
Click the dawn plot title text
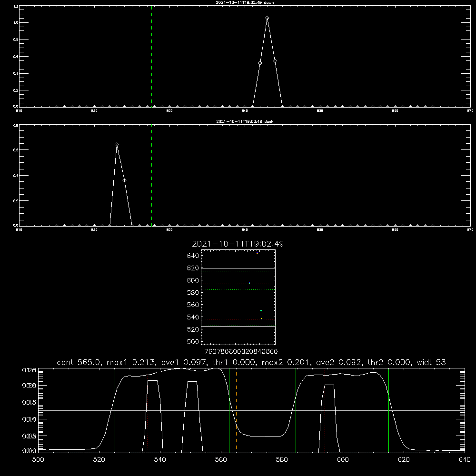pos(245,2)
